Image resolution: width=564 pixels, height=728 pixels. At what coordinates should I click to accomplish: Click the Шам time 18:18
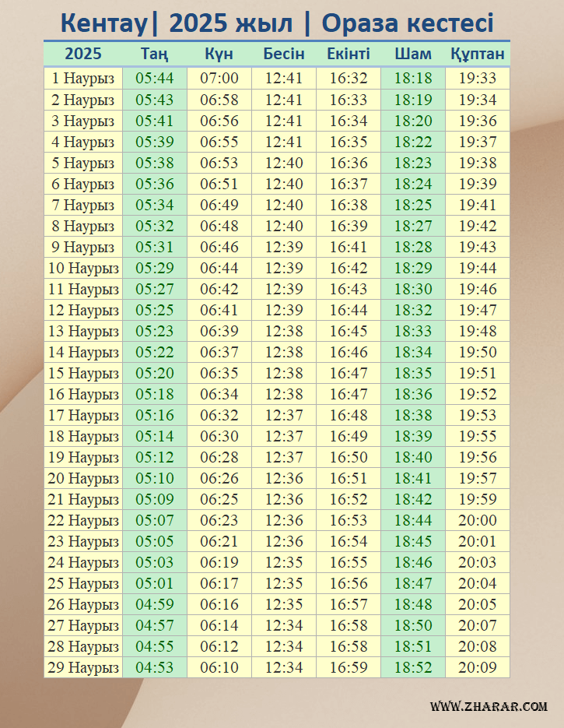pyautogui.click(x=412, y=79)
